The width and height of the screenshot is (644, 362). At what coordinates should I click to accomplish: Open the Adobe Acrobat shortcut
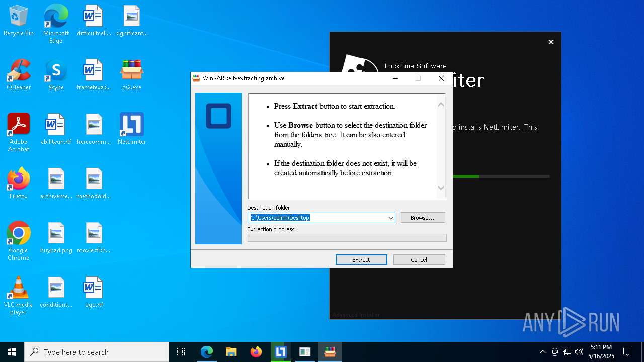pyautogui.click(x=19, y=133)
